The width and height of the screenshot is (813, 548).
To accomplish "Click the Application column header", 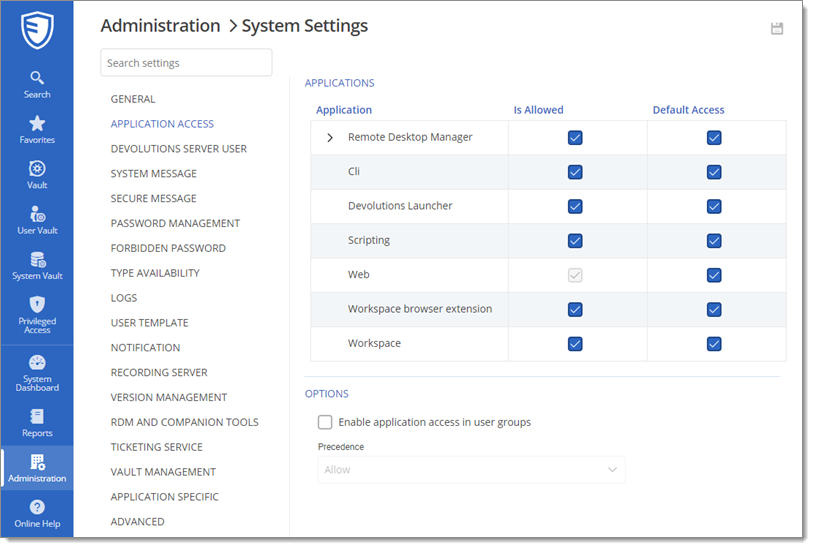I will click(x=344, y=110).
